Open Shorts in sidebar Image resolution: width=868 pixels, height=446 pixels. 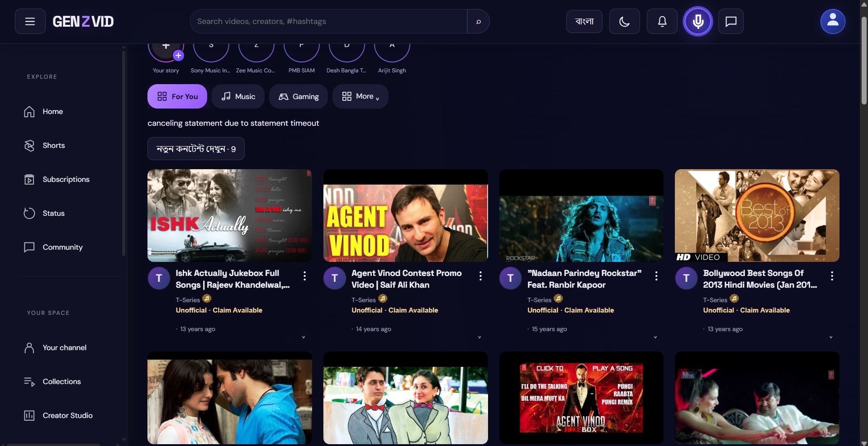(70, 146)
